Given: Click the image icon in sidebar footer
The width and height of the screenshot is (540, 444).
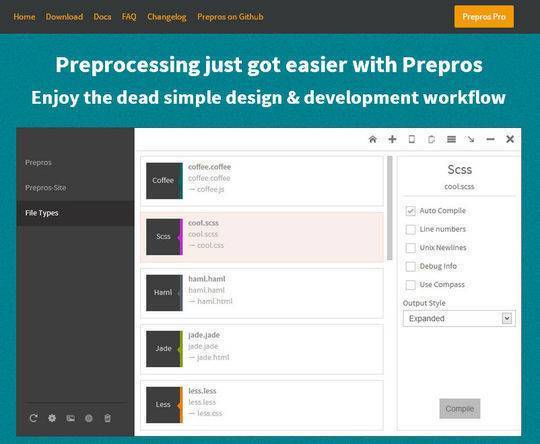Looking at the screenshot, I should [x=71, y=418].
